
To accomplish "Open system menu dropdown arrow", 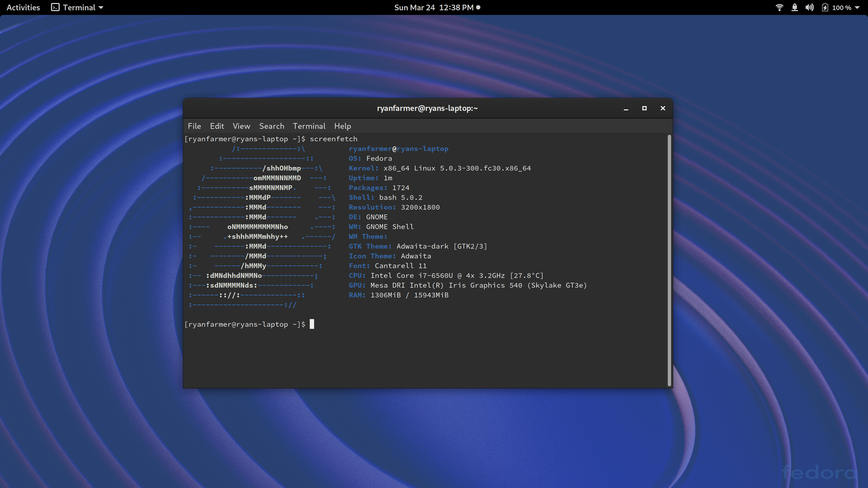I will (857, 7).
